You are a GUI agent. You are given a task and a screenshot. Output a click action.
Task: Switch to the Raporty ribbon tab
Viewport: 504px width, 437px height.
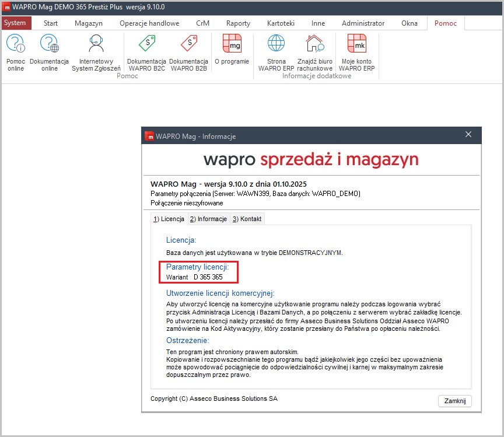tap(238, 23)
